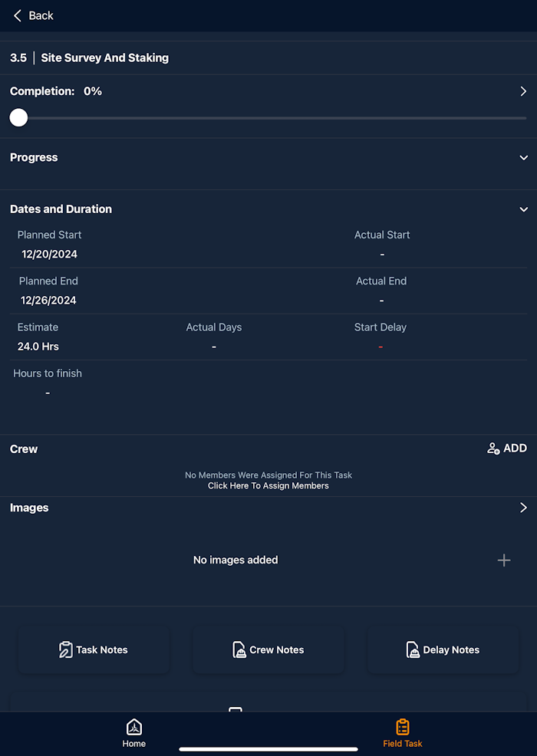Screen dimensions: 537x756
Task: Tap the add crew member icon
Action: pyautogui.click(x=493, y=449)
